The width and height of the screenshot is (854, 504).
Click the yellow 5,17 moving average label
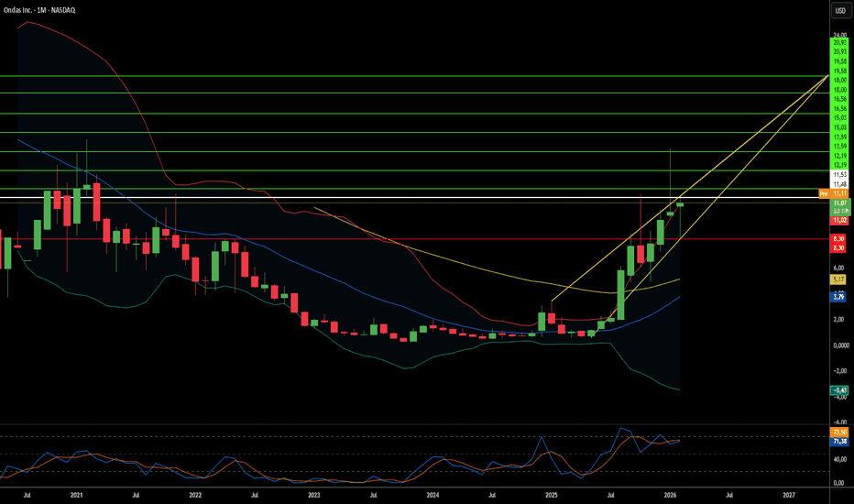click(838, 279)
